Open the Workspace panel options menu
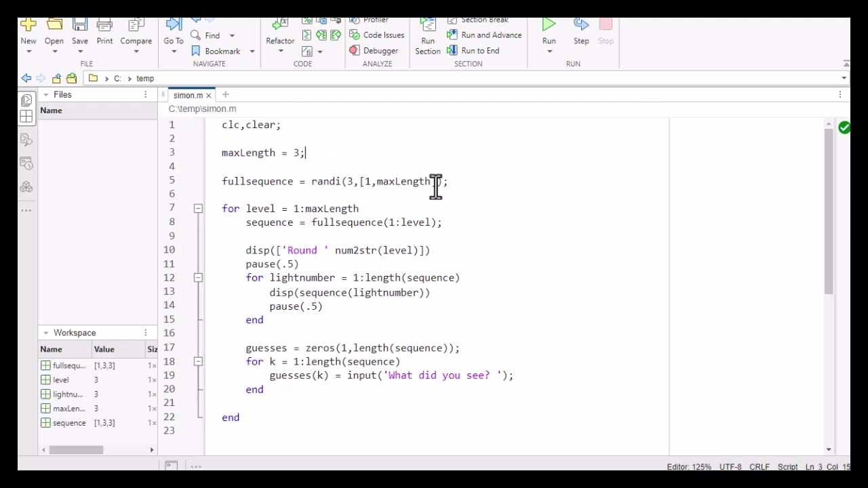The height and width of the screenshot is (488, 868). click(x=145, y=333)
